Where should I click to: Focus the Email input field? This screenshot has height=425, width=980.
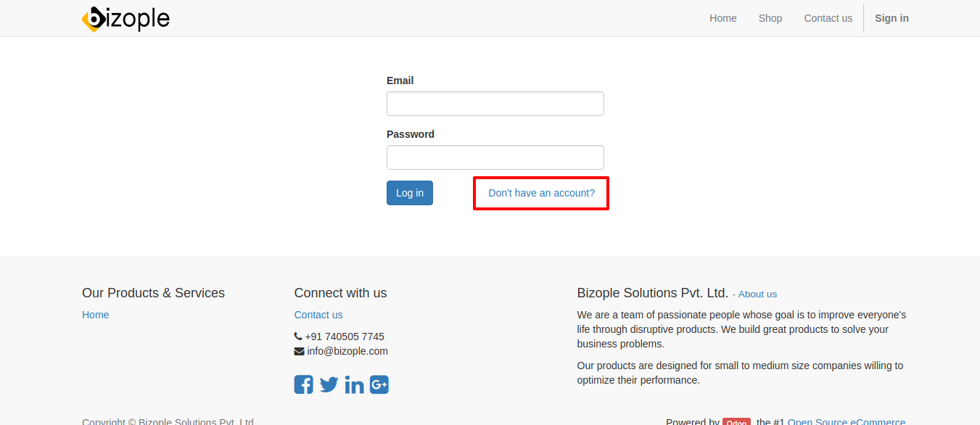tap(495, 104)
